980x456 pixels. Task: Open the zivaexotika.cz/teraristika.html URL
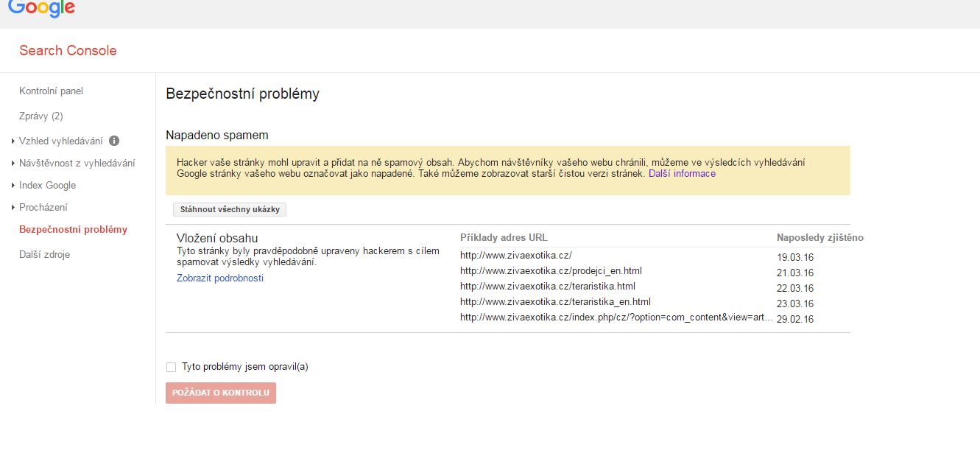(x=547, y=287)
